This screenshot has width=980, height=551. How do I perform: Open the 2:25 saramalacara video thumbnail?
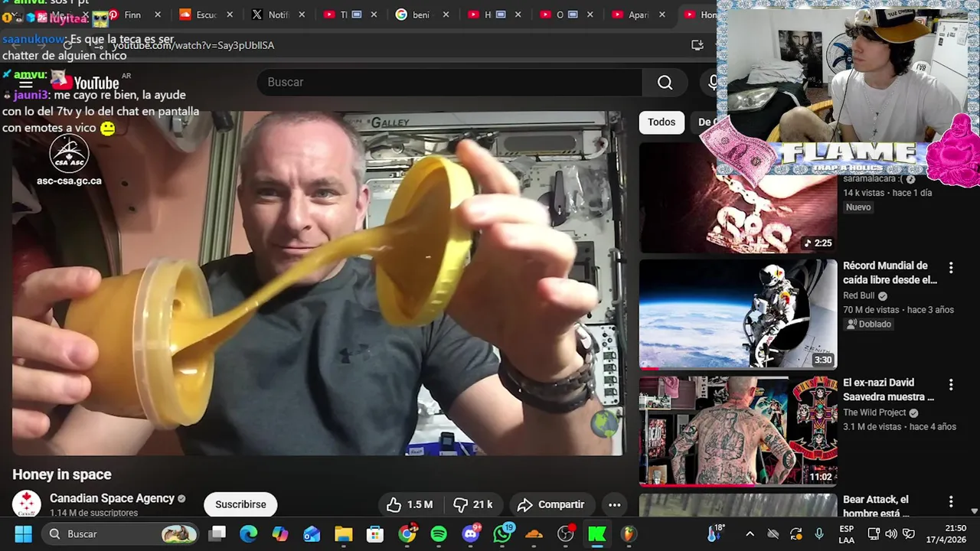point(738,197)
